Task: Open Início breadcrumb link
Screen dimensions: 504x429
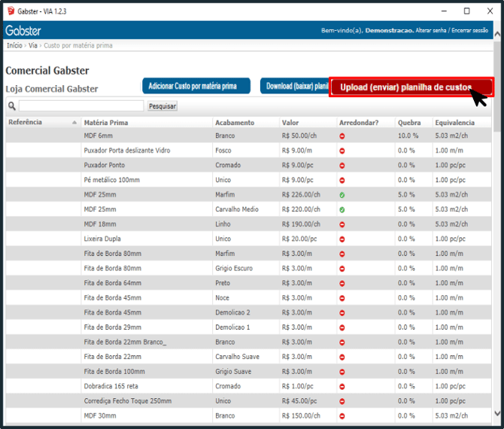Action: pos(14,46)
